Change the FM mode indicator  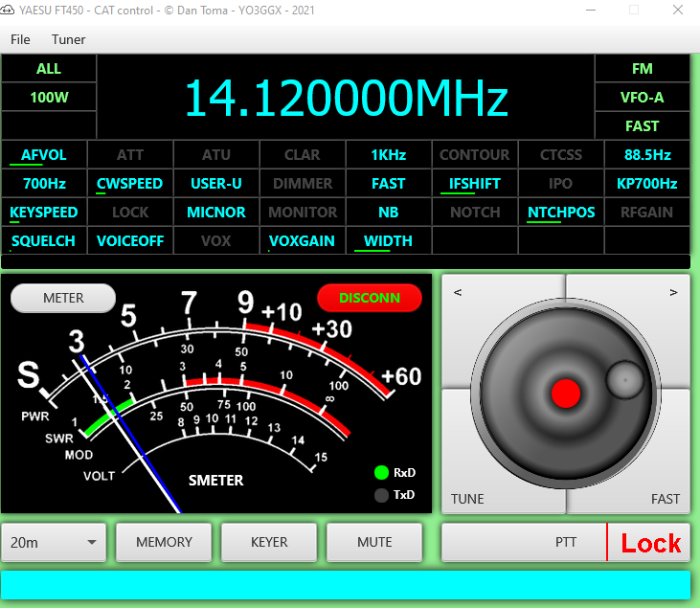coord(643,69)
